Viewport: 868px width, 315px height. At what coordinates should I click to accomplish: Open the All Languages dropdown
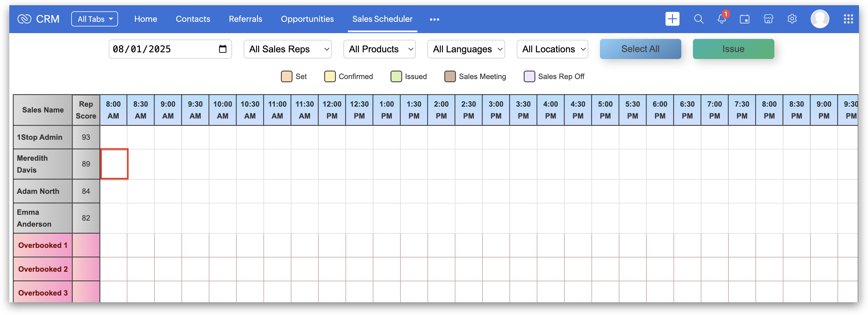466,49
